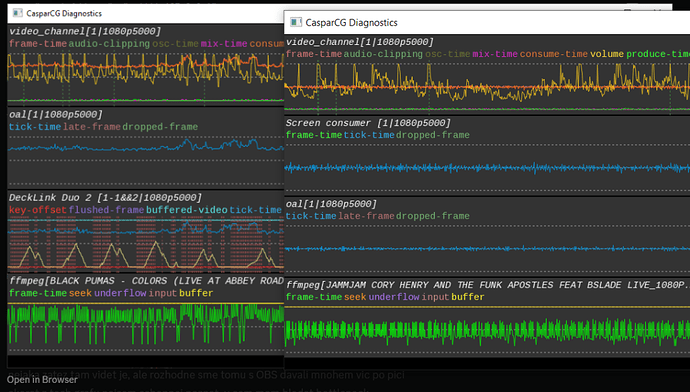Select the orange frame-time label in left video_channel
This screenshot has height=392, width=690.
tap(38, 44)
